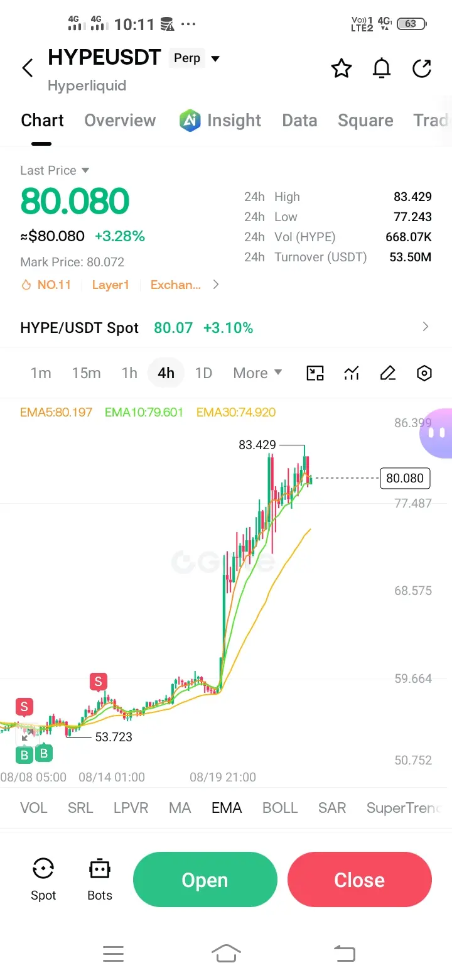Select the 4h timeframe
452x980 pixels.
(x=166, y=373)
